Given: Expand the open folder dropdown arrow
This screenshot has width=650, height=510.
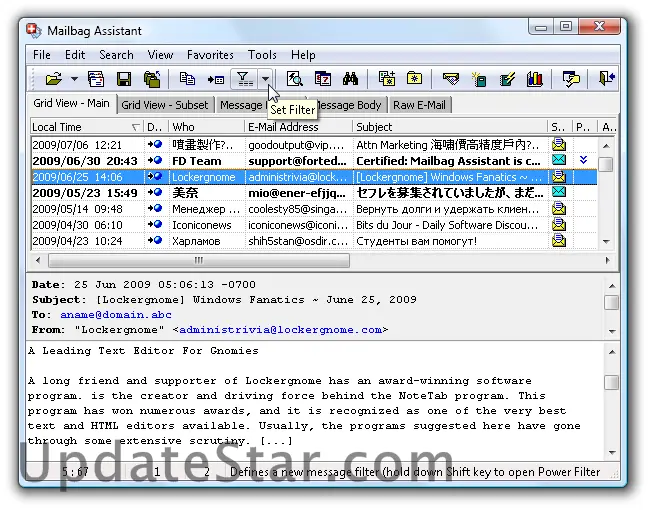Looking at the screenshot, I should (74, 78).
